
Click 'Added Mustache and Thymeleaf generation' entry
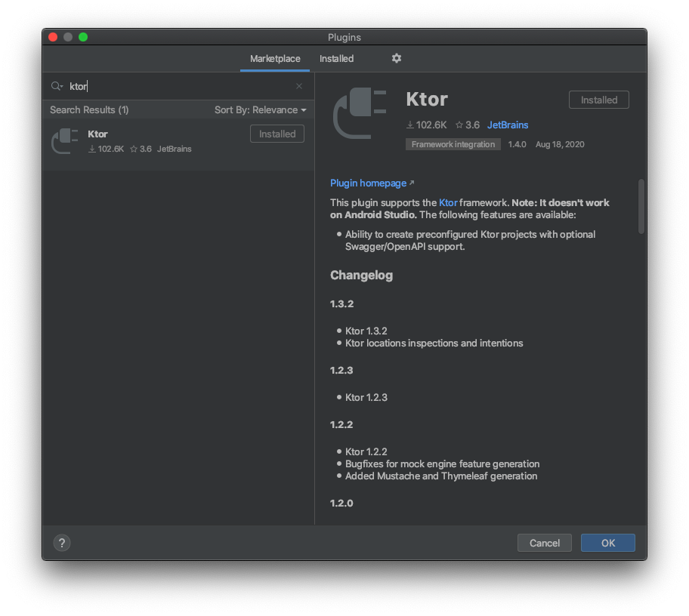[441, 476]
